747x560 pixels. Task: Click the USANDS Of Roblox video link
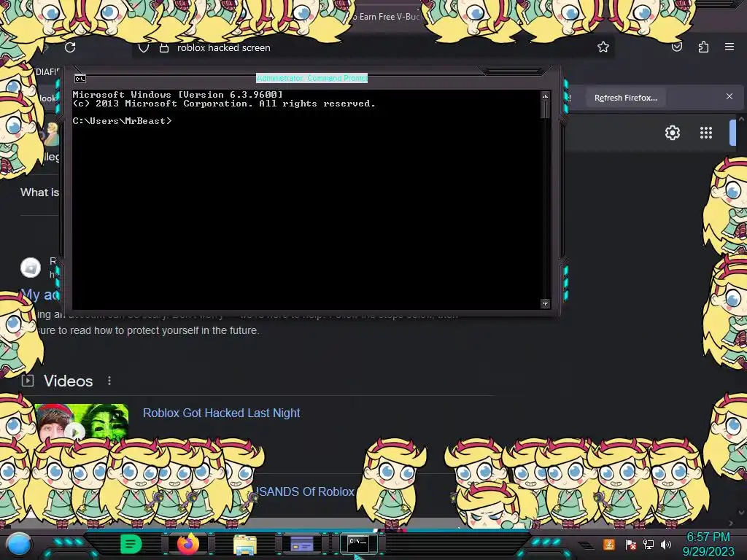pos(306,491)
